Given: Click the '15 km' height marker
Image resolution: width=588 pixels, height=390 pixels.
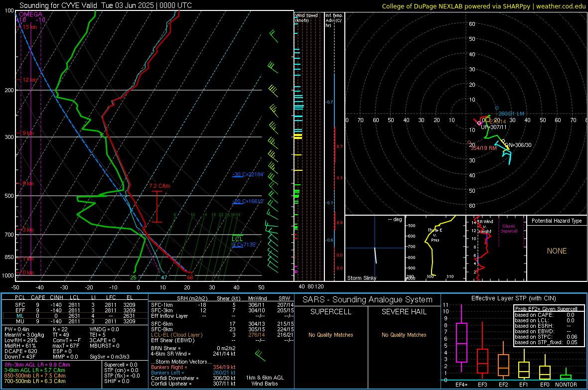Looking at the screenshot, I should click(x=30, y=27).
